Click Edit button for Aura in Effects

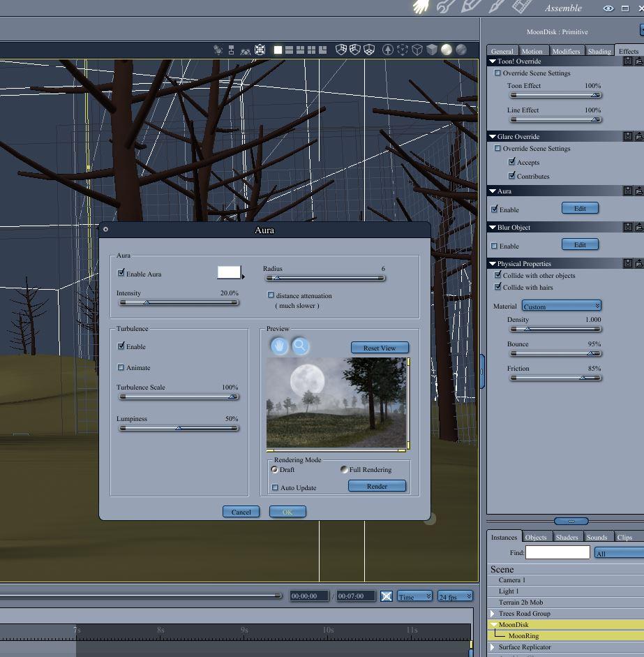coord(580,208)
